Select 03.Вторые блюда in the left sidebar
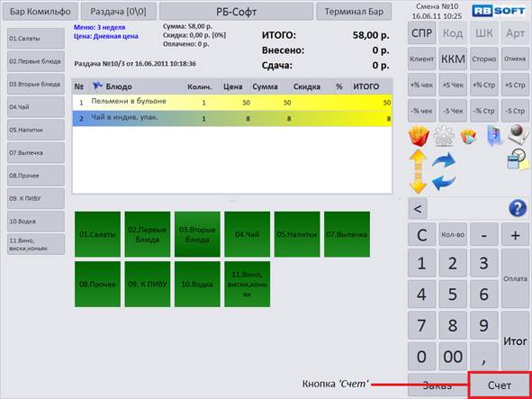 [36, 84]
